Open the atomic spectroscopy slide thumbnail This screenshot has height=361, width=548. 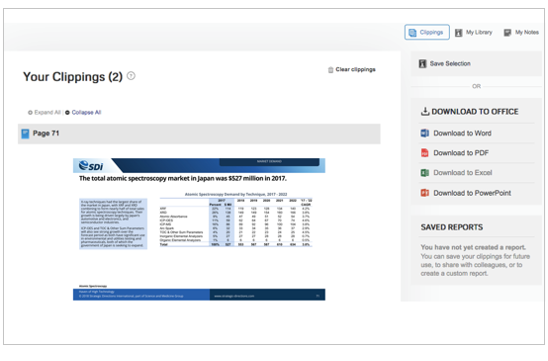[x=199, y=229]
